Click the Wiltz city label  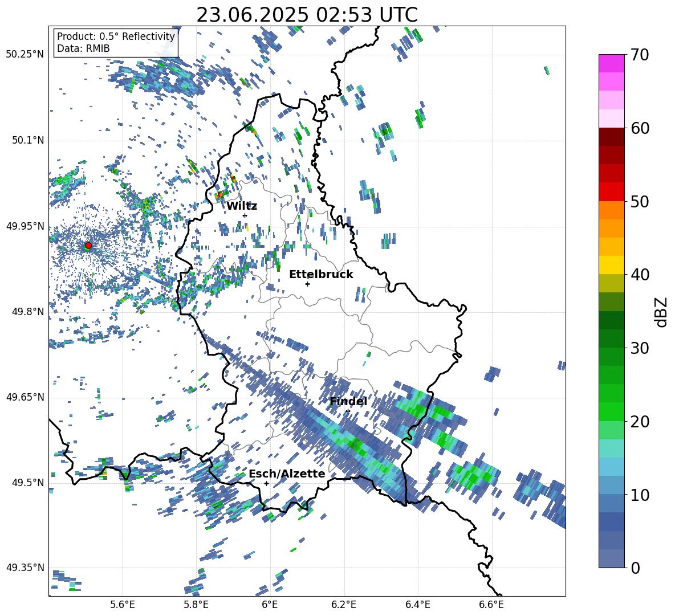(x=242, y=206)
